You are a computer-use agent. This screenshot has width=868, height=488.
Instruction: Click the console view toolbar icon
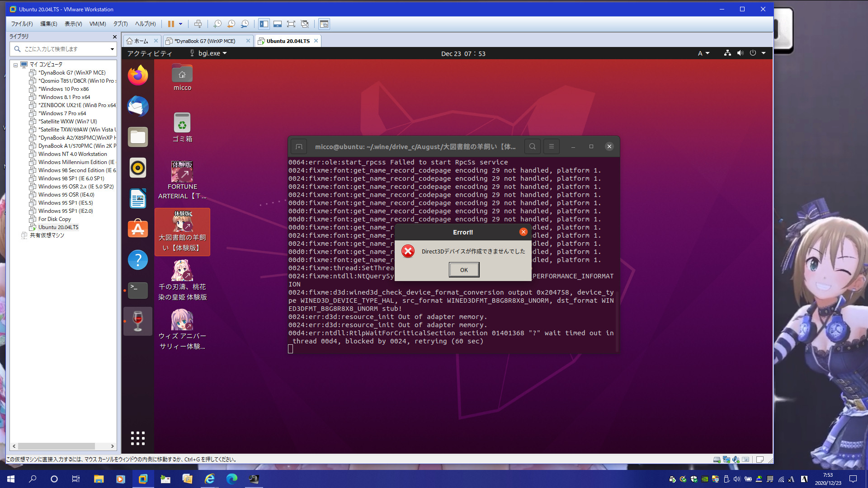pyautogui.click(x=324, y=24)
